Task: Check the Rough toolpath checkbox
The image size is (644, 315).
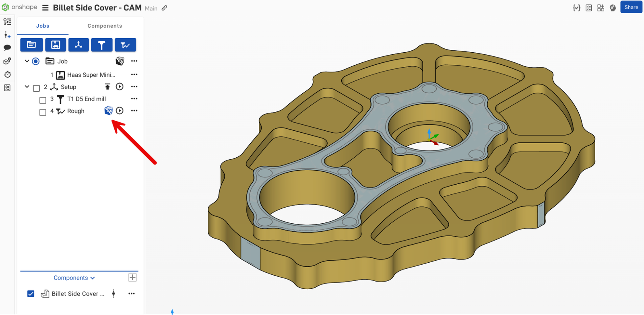Action: (x=43, y=112)
